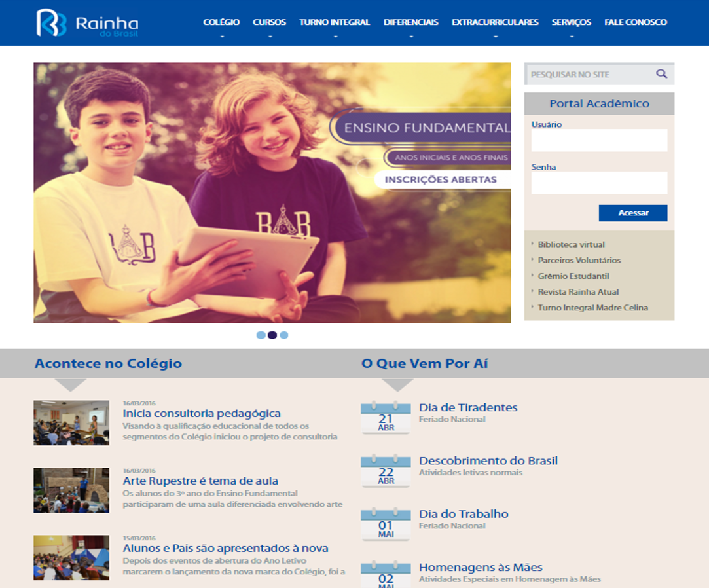Select the second carousel slide dot
Viewport: 709px width, 588px height.
(272, 335)
